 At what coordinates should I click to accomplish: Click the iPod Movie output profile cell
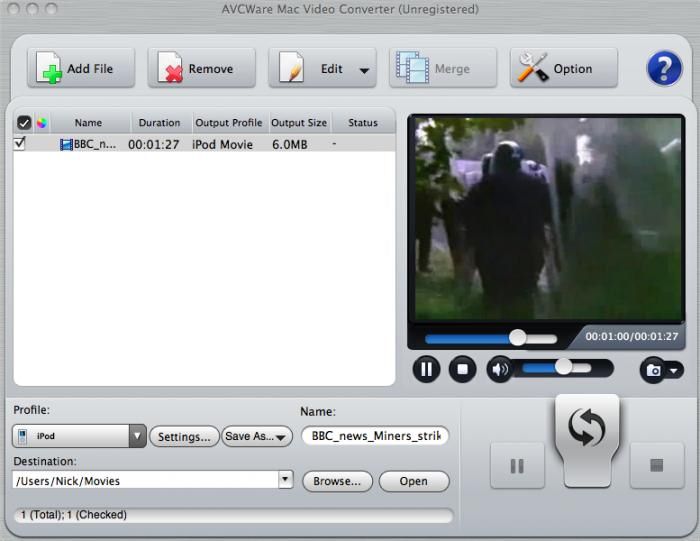click(x=222, y=145)
